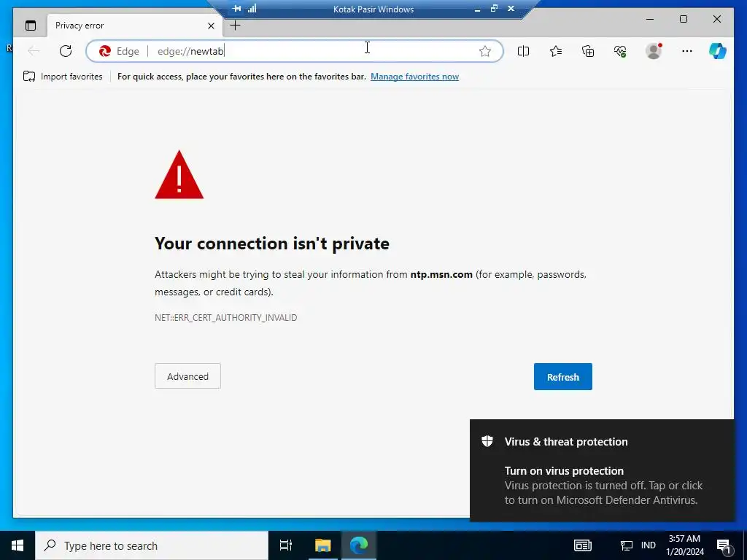Click the red warning triangle icon

[179, 175]
